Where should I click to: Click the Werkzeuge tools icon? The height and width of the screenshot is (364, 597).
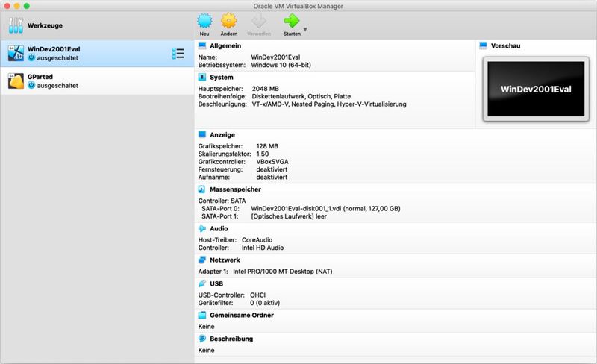tap(16, 25)
